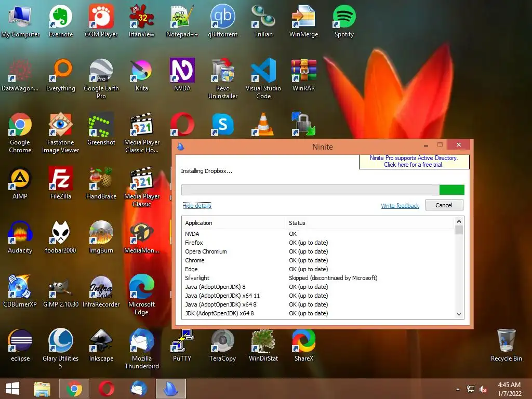Select the ImgBurn desktop icon

[x=101, y=237]
